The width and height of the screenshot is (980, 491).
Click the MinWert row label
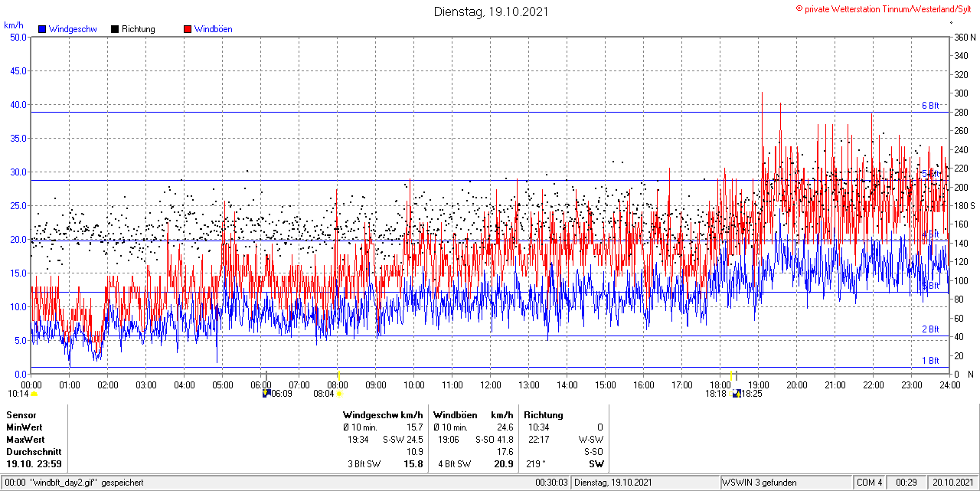24,427
